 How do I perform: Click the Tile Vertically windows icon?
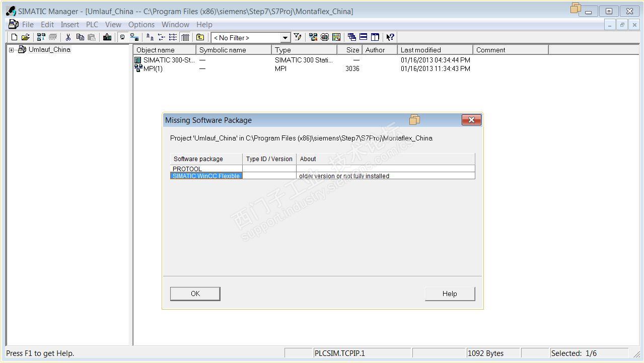(375, 37)
